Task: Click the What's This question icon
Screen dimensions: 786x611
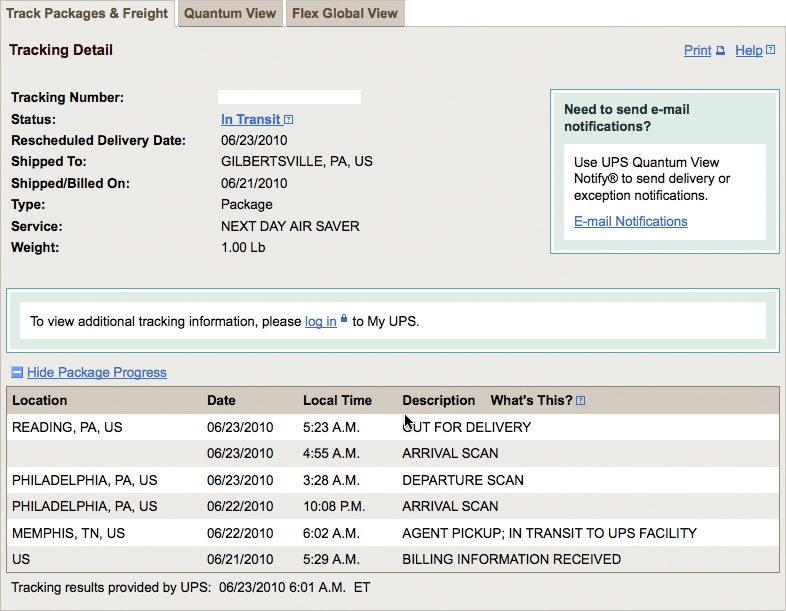Action: [580, 400]
